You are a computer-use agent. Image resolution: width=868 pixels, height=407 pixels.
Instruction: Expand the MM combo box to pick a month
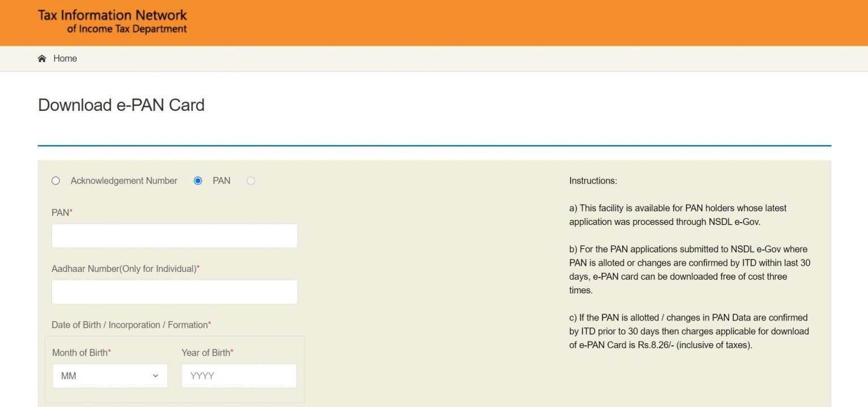click(110, 375)
